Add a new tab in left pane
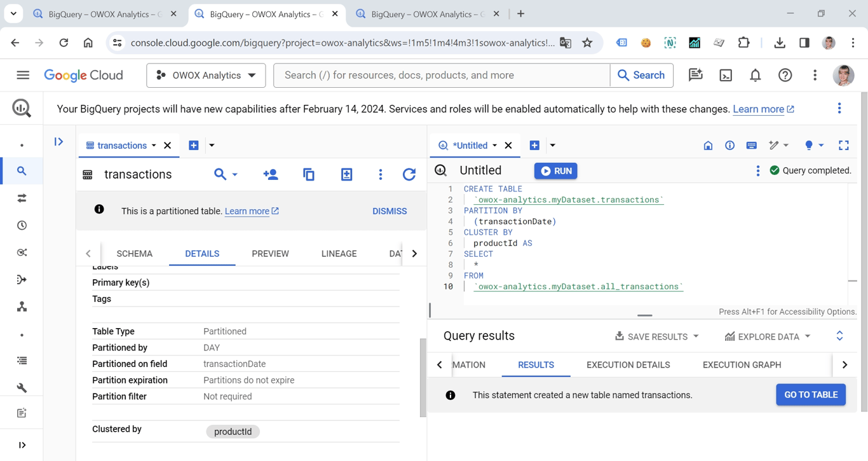Image resolution: width=868 pixels, height=461 pixels. pos(194,146)
